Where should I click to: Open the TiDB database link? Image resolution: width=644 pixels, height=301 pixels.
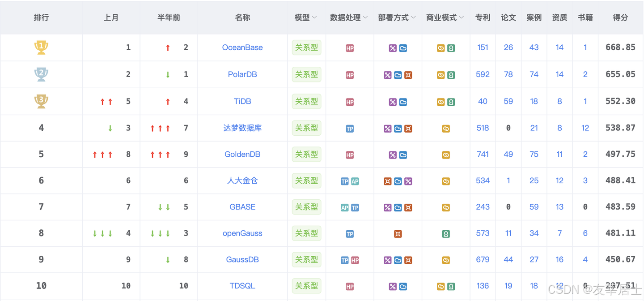point(242,101)
